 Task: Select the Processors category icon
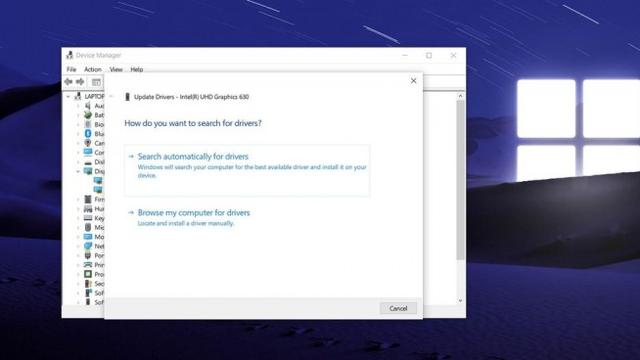click(x=88, y=274)
